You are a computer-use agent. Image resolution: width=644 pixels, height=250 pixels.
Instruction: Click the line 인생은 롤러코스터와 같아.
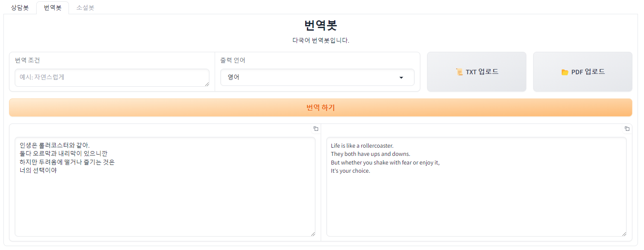point(55,146)
